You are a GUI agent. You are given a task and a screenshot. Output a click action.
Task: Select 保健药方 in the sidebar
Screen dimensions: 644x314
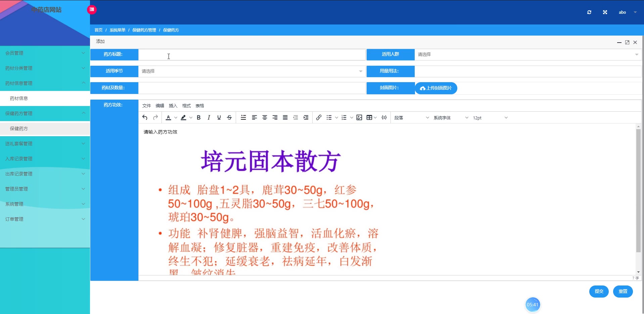tap(45, 128)
